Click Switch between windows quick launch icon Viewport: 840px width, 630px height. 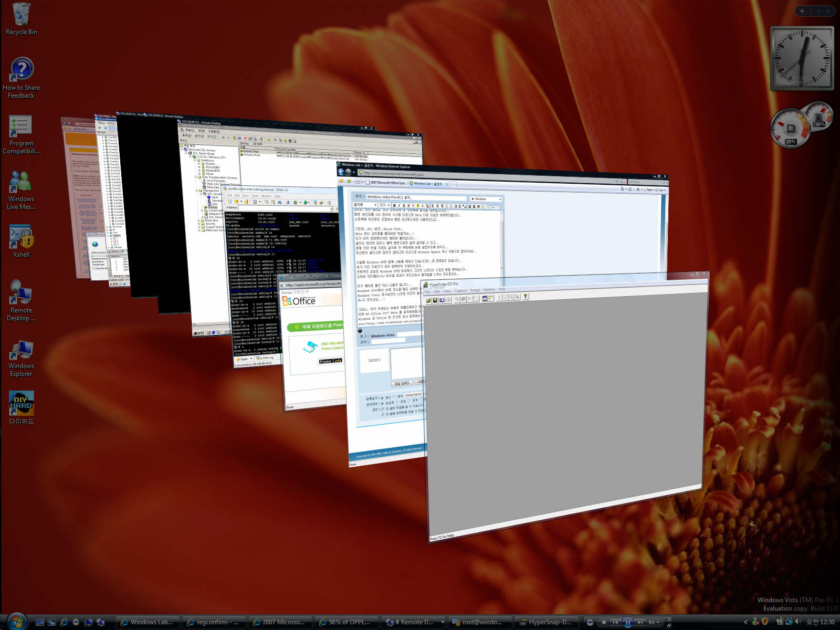(x=52, y=622)
